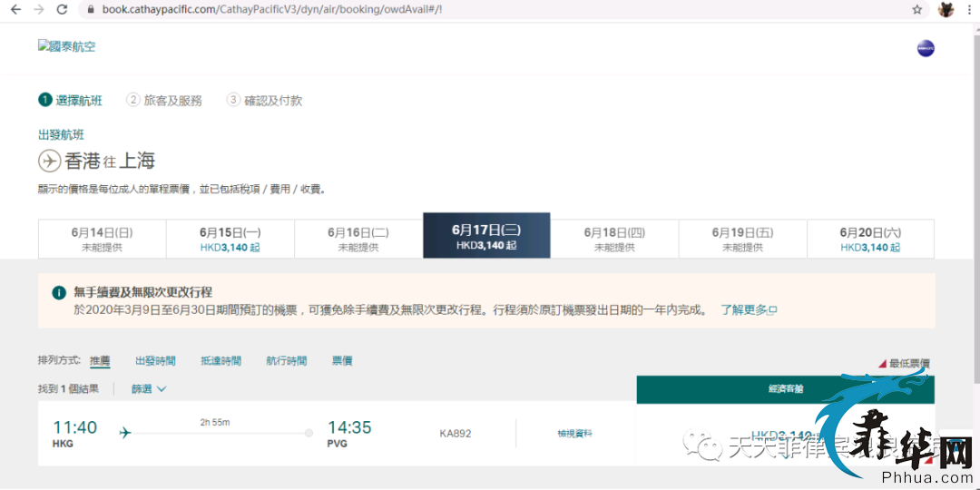
Task: Click the 找到 1 個結果 text
Action: tap(68, 388)
